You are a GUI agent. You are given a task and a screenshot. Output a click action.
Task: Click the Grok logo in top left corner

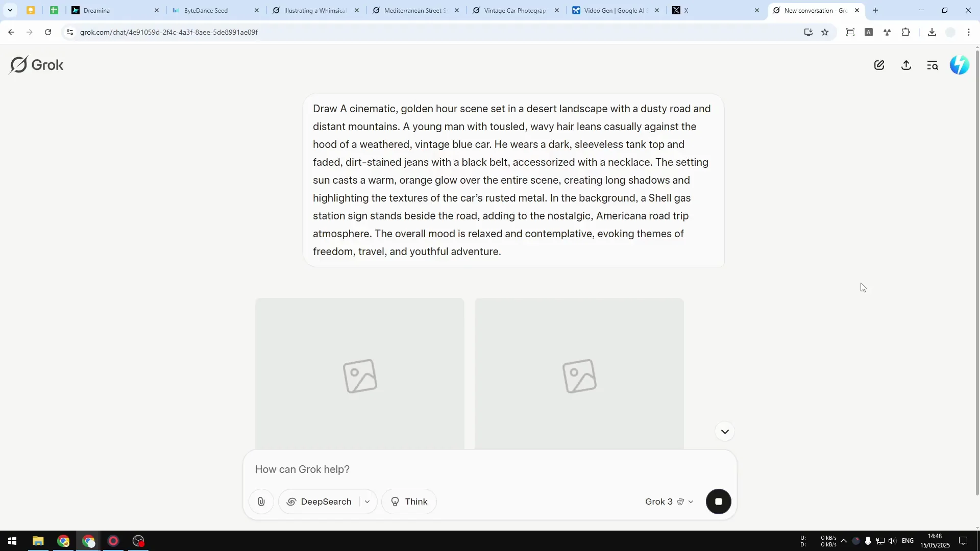click(x=36, y=64)
